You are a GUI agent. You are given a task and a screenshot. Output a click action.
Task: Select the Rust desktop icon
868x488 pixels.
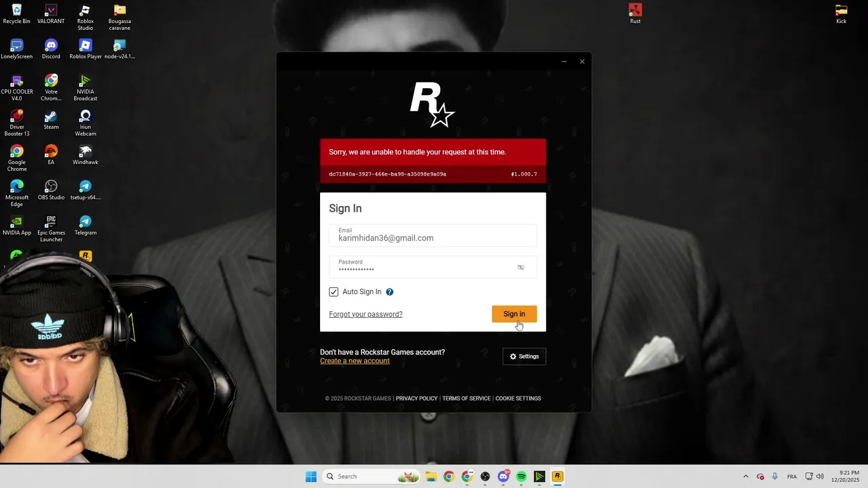point(635,14)
